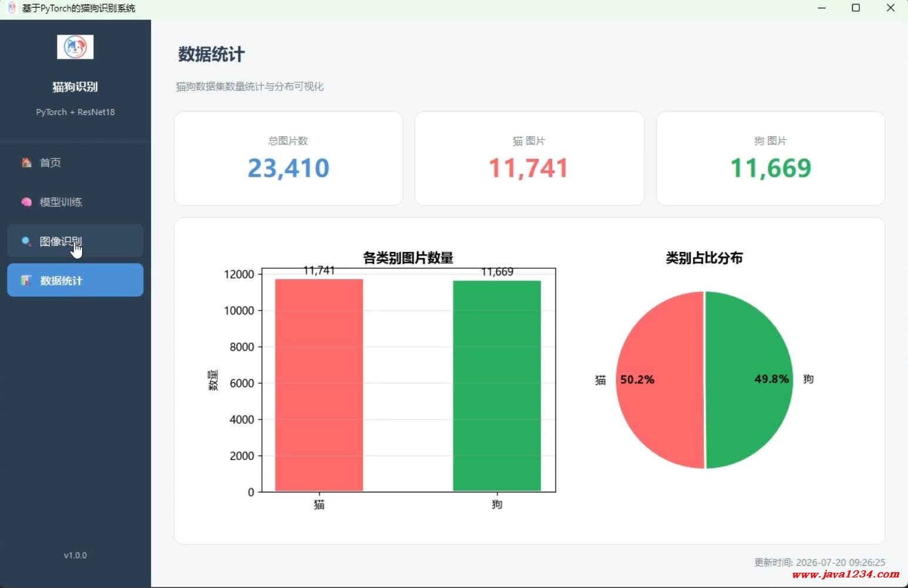
Task: Click the app icon in the title bar
Action: click(x=11, y=8)
